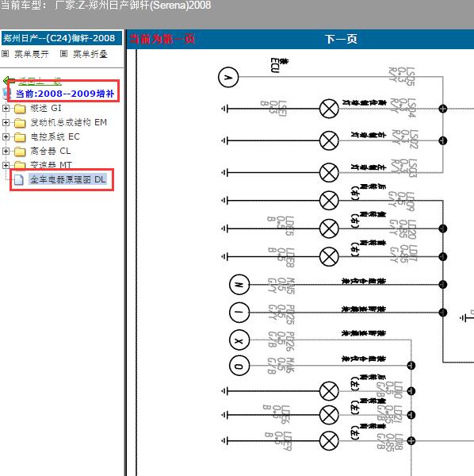Click connector circle N in the diagram

[239, 285]
